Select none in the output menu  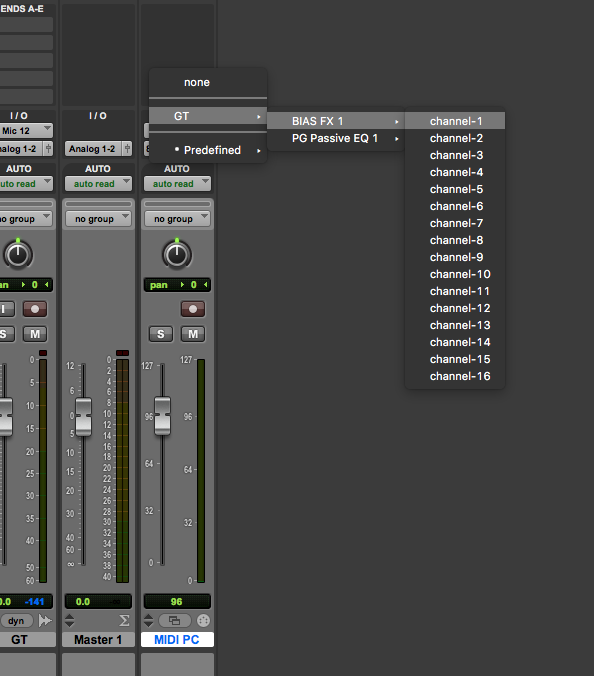pos(208,82)
